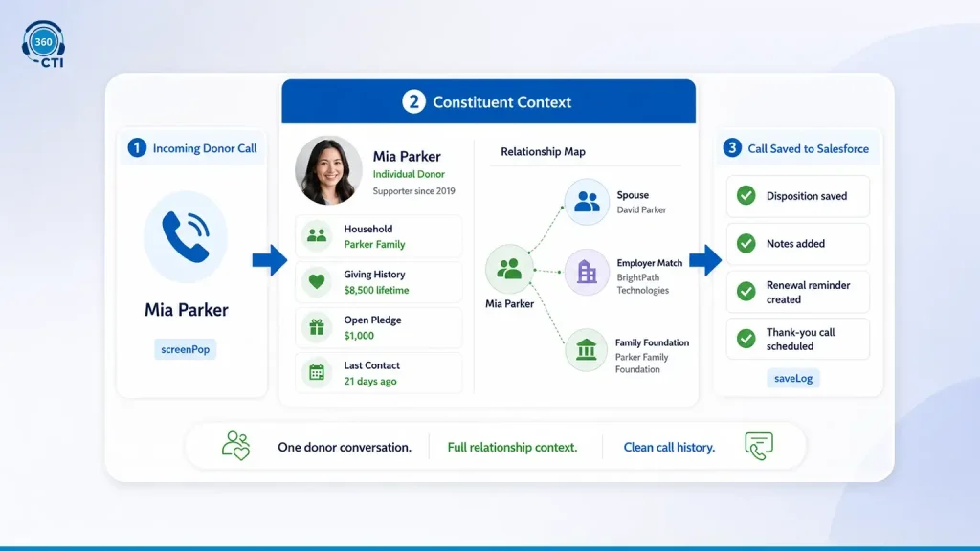Click the Giving History heart icon
The height and width of the screenshot is (551, 980).
(x=317, y=281)
